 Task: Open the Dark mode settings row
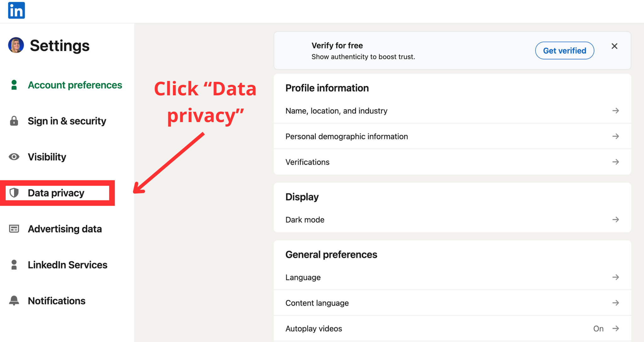click(453, 219)
